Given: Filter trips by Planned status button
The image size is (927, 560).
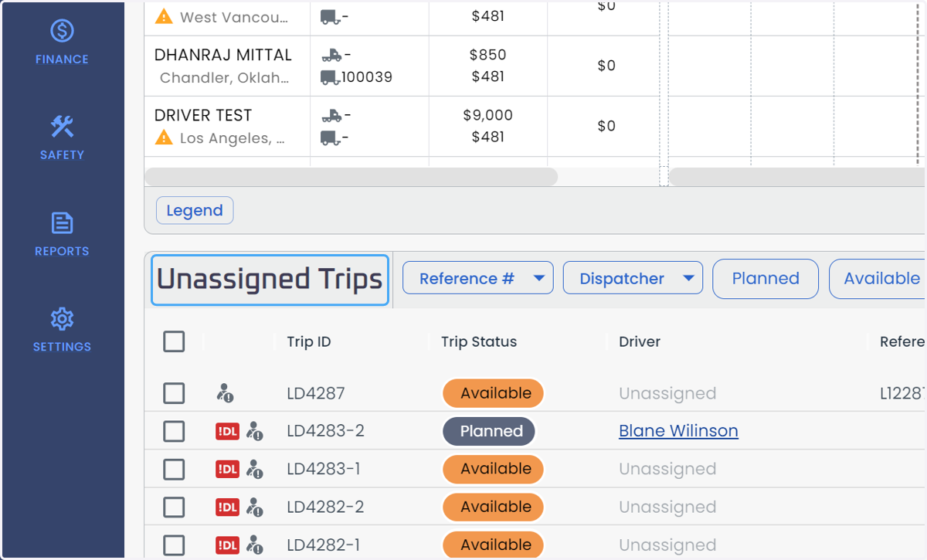Looking at the screenshot, I should pyautogui.click(x=766, y=279).
